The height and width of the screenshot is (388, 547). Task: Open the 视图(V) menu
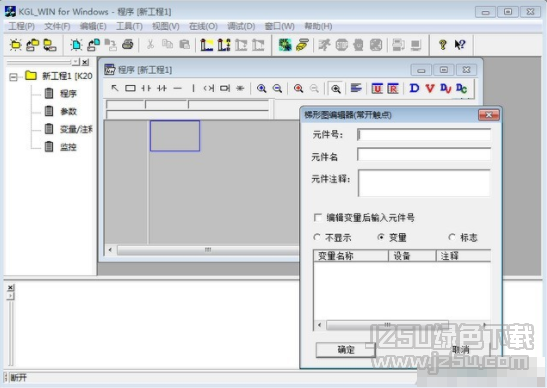click(x=166, y=26)
